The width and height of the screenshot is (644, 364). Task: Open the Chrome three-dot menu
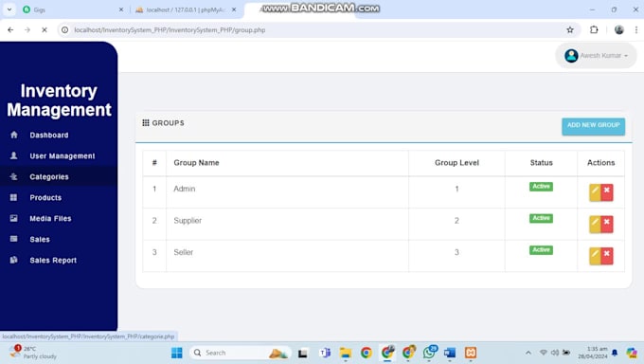click(636, 29)
